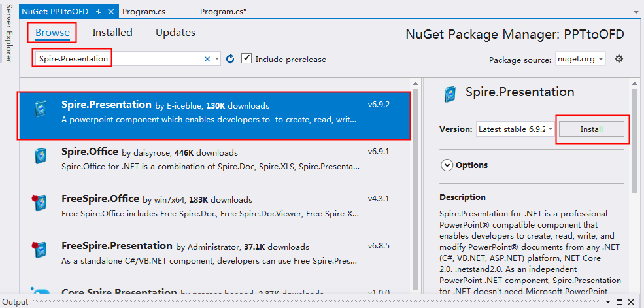Click v4.3.1 version of FreeSpire.Office
Viewport: 644px width, 308px height.
click(x=379, y=199)
